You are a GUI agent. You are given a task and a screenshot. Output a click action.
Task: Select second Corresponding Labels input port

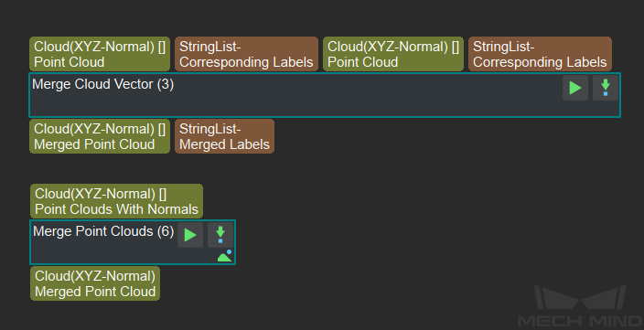[x=540, y=54]
